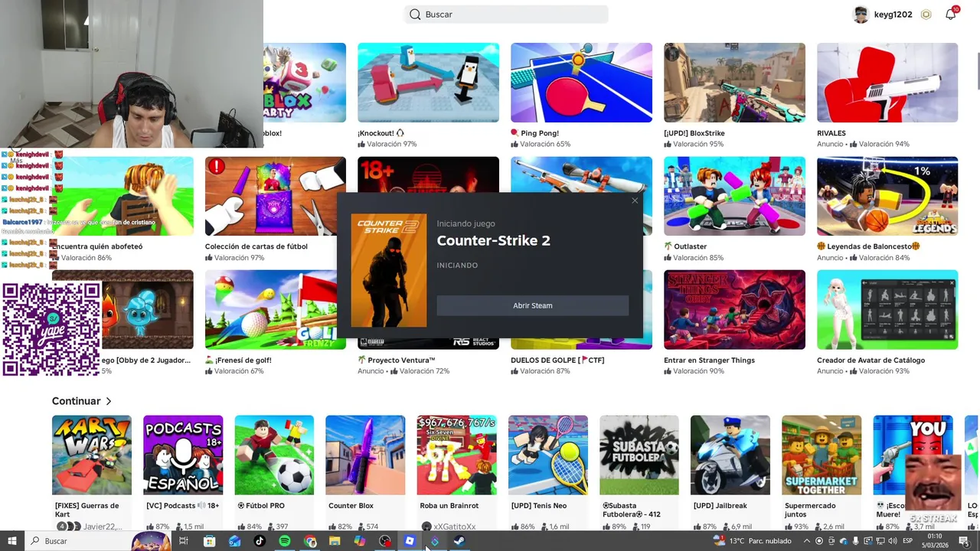Screen dimensions: 980x551
Task: Click DUELOS DE GOLPE game title
Action: click(557, 360)
